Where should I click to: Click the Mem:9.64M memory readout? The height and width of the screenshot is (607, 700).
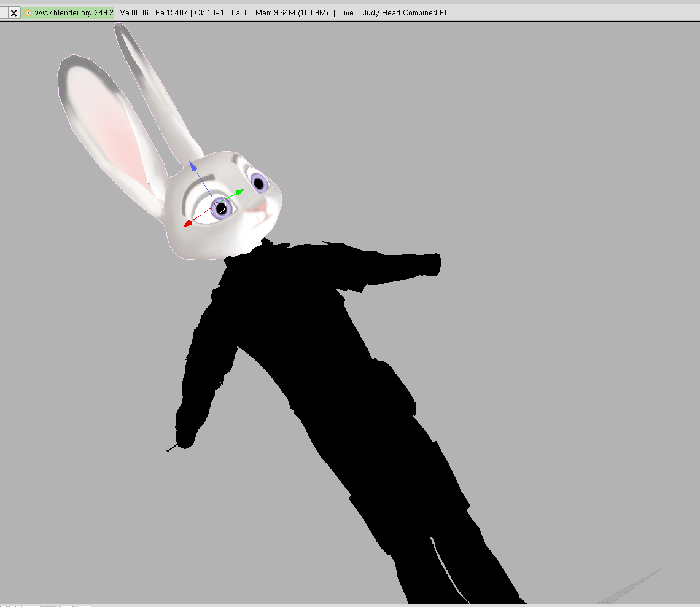click(x=292, y=13)
